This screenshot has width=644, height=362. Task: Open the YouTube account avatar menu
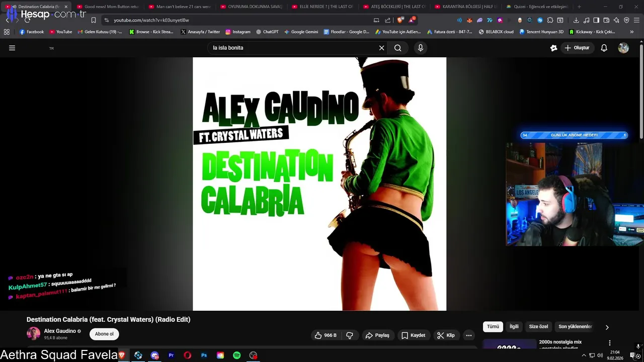(x=623, y=48)
